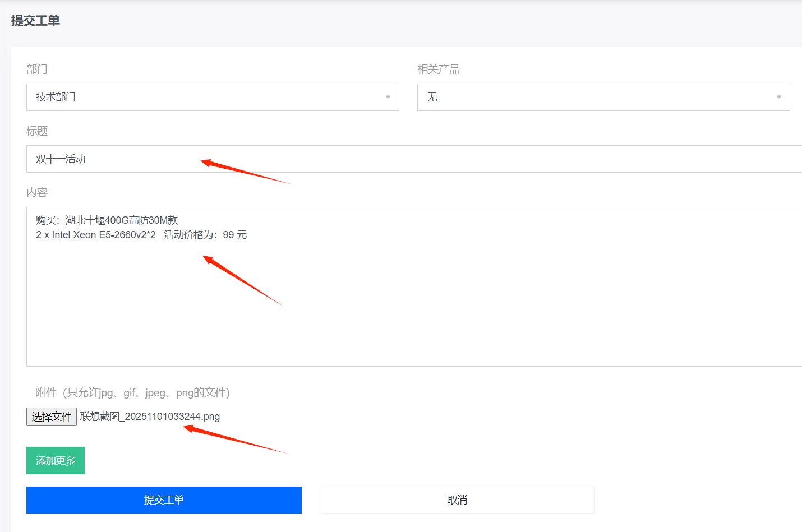This screenshot has width=802, height=532.
Task: Click the caret arrow of the 相关产品 select
Action: pos(778,98)
